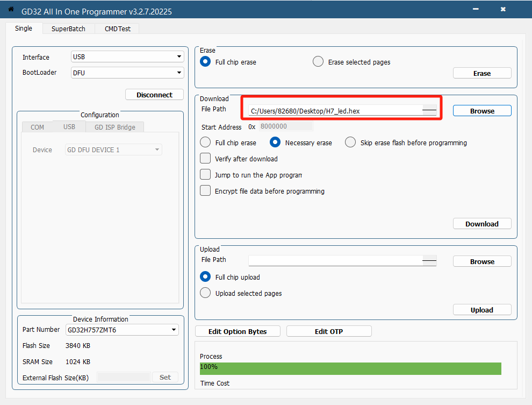Click the Disconnect button
532x405 pixels.
point(154,95)
